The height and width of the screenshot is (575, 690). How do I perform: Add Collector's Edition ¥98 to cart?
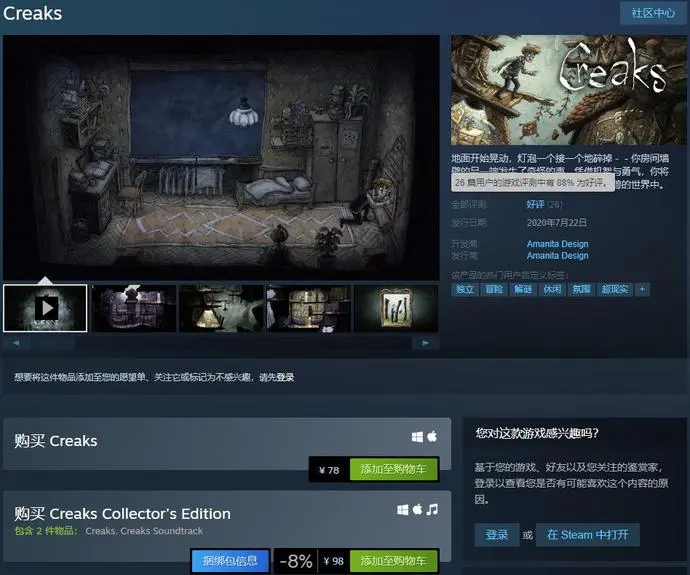394,561
